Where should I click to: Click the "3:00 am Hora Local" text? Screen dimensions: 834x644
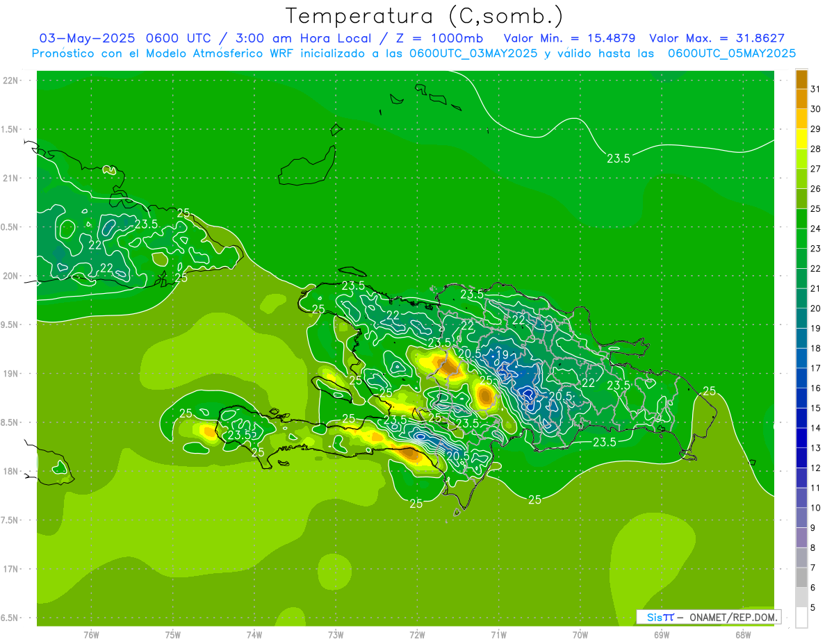[x=303, y=38]
